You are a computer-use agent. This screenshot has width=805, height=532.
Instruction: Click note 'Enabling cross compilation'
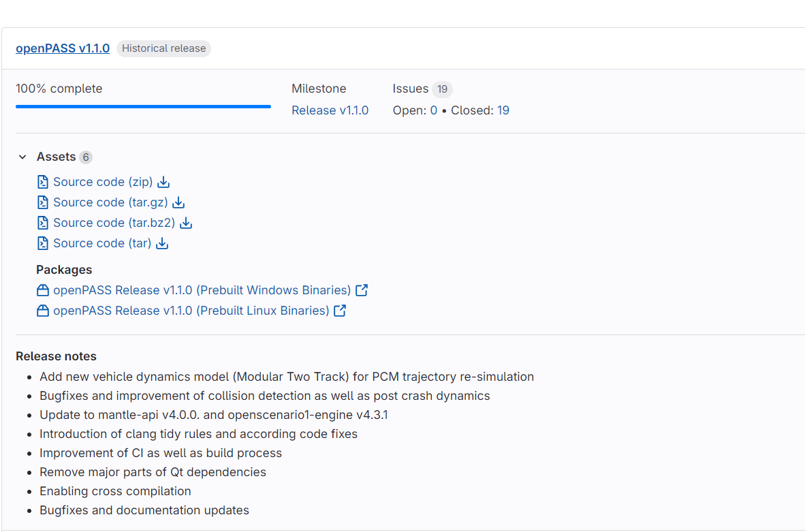pos(115,491)
